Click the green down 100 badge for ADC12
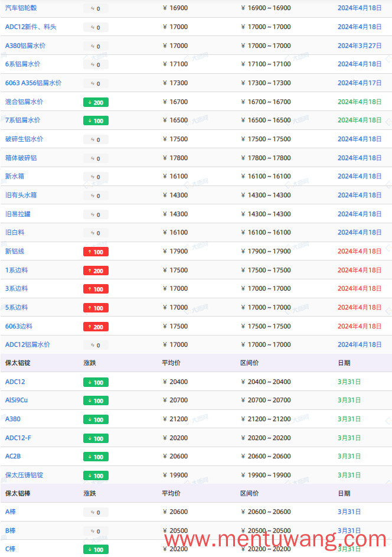The image size is (392, 557). [96, 383]
